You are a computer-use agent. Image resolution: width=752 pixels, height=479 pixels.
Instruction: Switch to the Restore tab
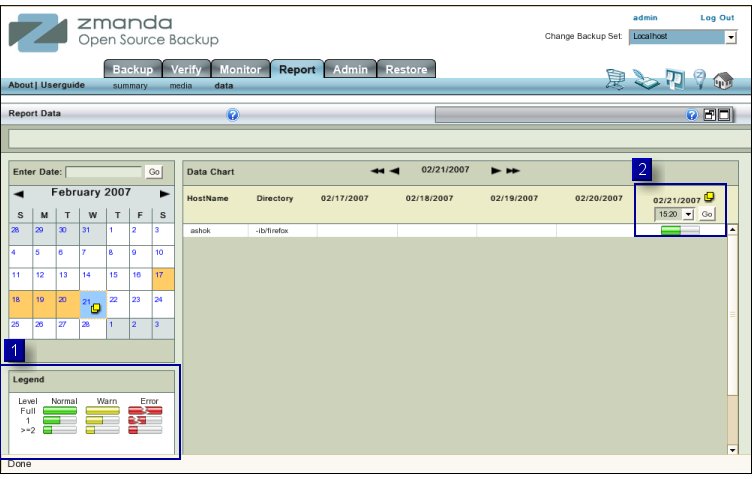pyautogui.click(x=406, y=70)
